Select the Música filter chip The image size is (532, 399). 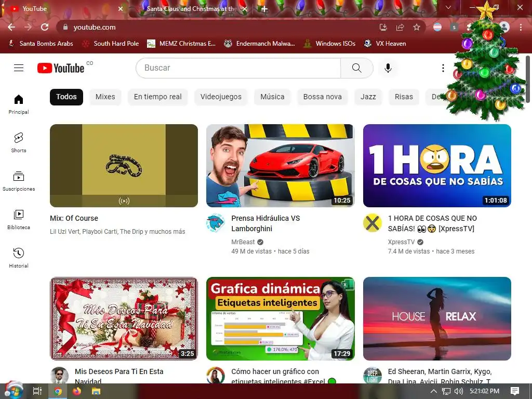[x=272, y=97]
